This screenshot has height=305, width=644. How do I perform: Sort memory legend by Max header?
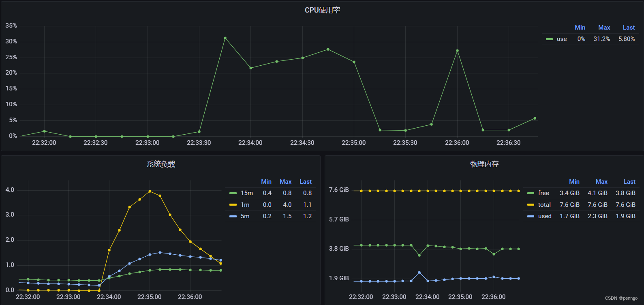(601, 182)
